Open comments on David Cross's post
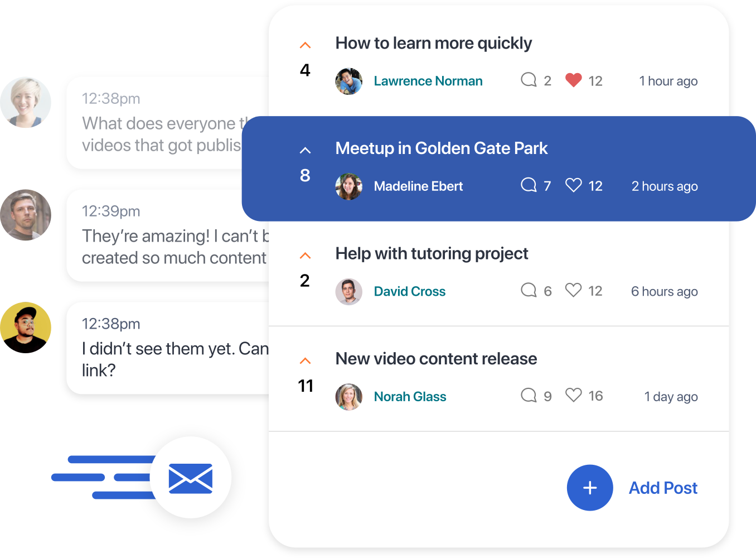This screenshot has height=558, width=756. 529,290
